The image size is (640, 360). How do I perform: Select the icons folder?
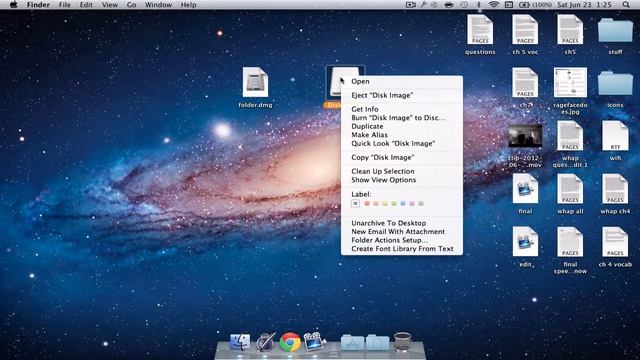click(615, 84)
